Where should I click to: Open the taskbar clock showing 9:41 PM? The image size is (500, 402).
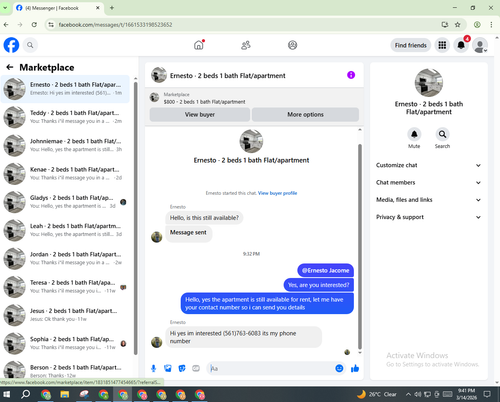pos(466,394)
